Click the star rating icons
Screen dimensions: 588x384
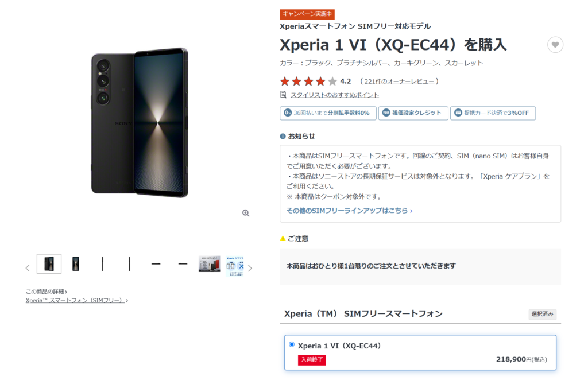coord(308,82)
